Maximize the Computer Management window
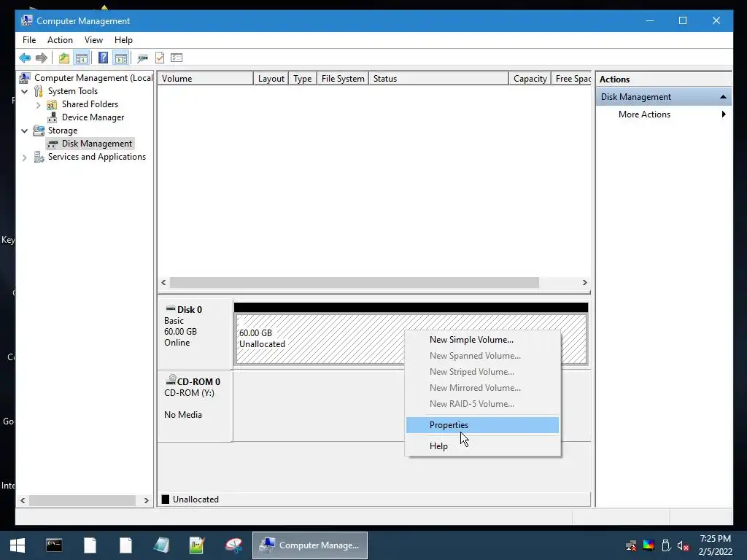Screen dimensions: 747x560 click(683, 20)
